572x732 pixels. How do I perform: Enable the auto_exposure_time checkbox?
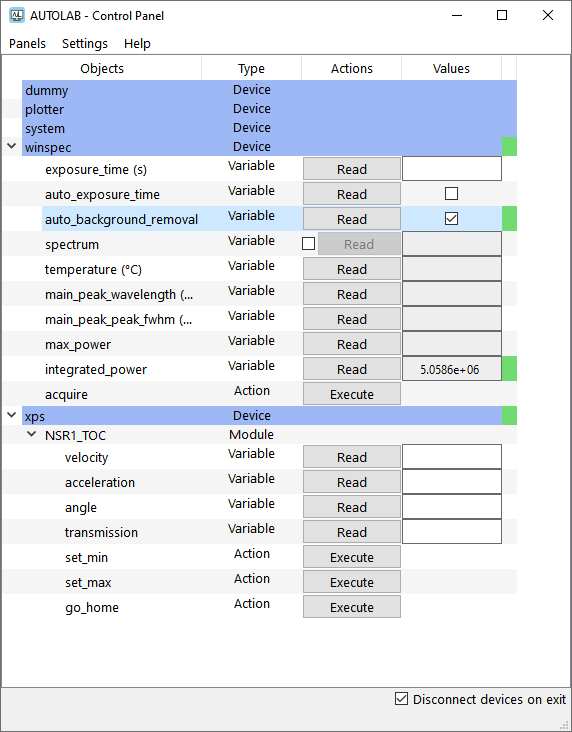tap(451, 193)
